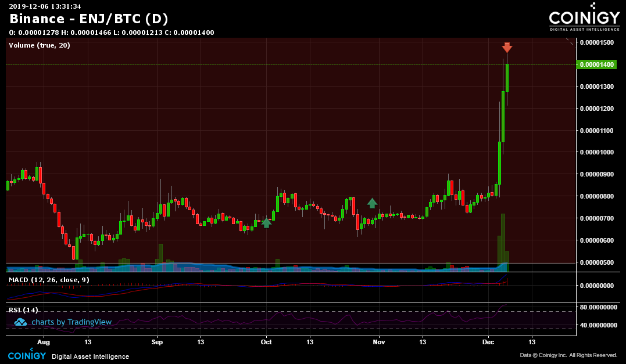Screen dimensions: 626x364
Task: Click the 0.00000600 price axis label
Action: (597, 240)
